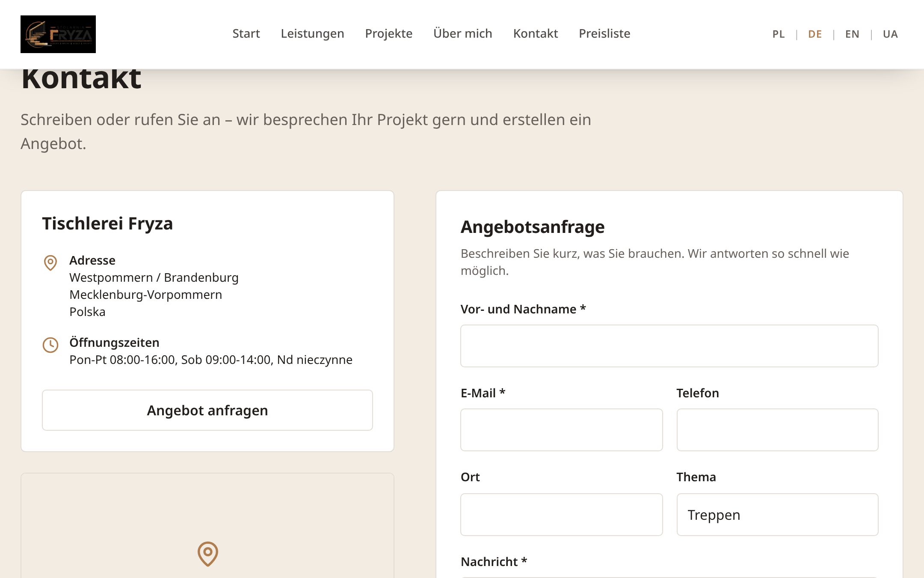The height and width of the screenshot is (578, 924).
Task: Click the Öffnungszeiten label
Action: (114, 343)
